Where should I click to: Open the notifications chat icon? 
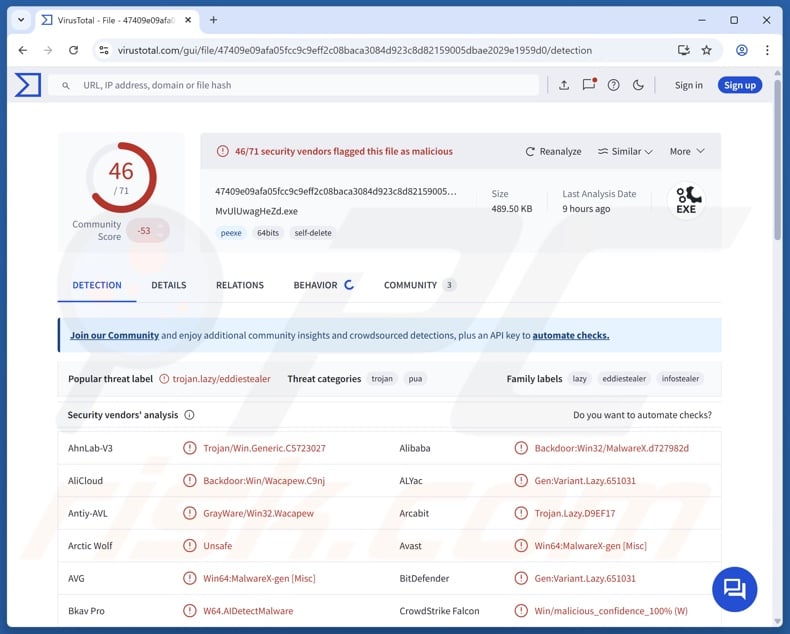point(589,85)
